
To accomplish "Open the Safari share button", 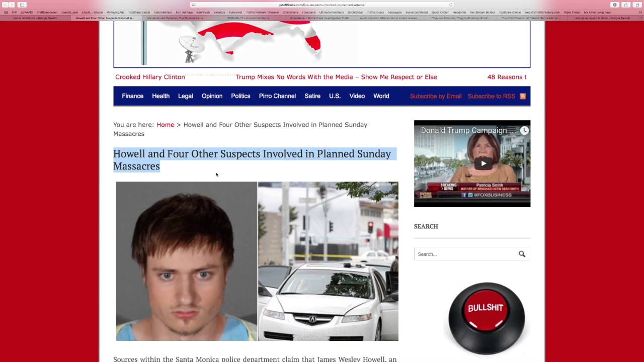I will (x=626, y=5).
